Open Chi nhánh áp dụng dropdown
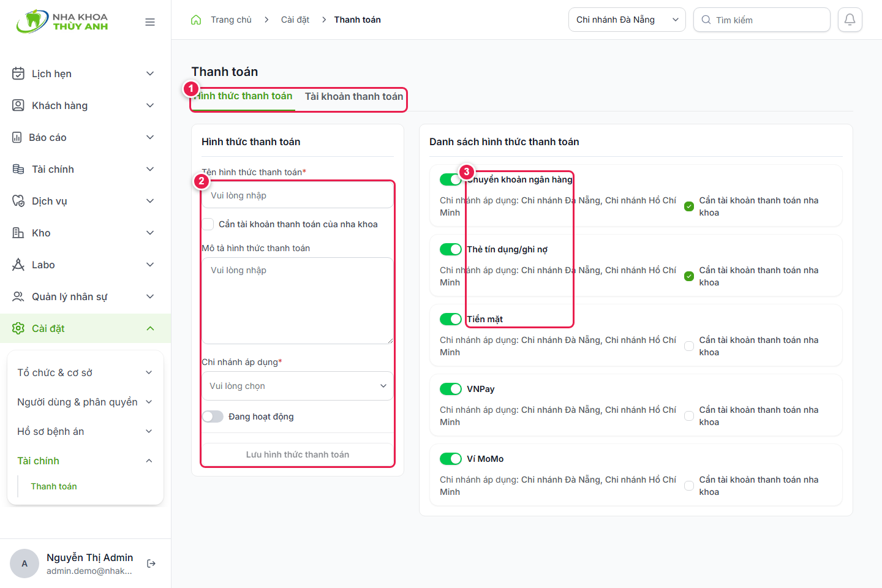This screenshot has height=588, width=882. click(x=298, y=386)
